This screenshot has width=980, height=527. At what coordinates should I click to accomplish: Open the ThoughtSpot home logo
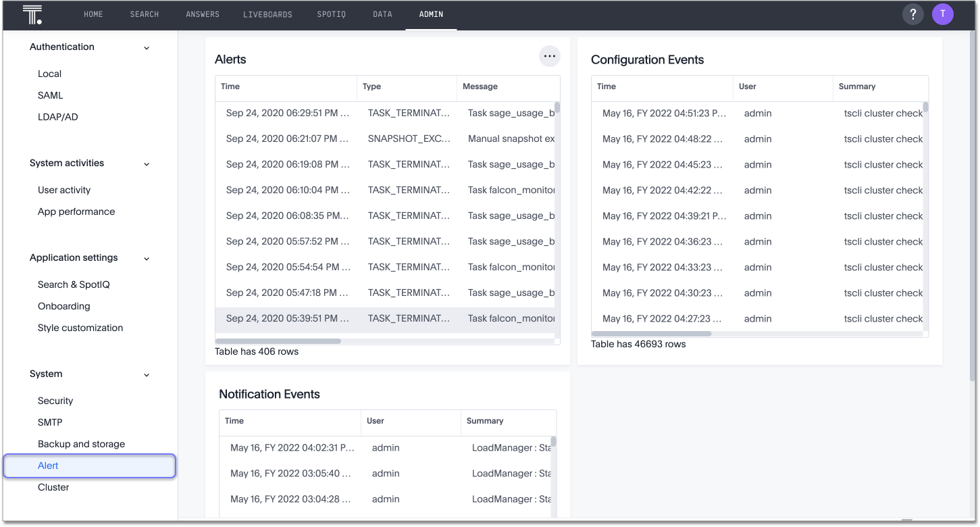click(x=32, y=14)
